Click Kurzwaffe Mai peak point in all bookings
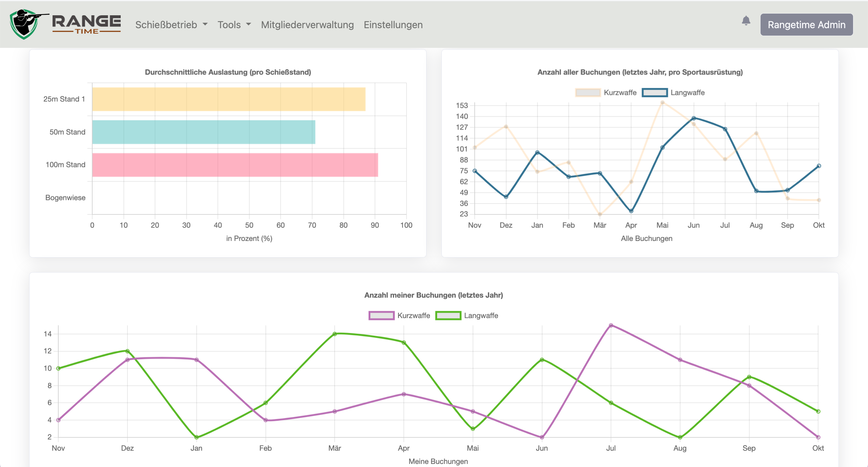This screenshot has height=467, width=868. pyautogui.click(x=662, y=102)
